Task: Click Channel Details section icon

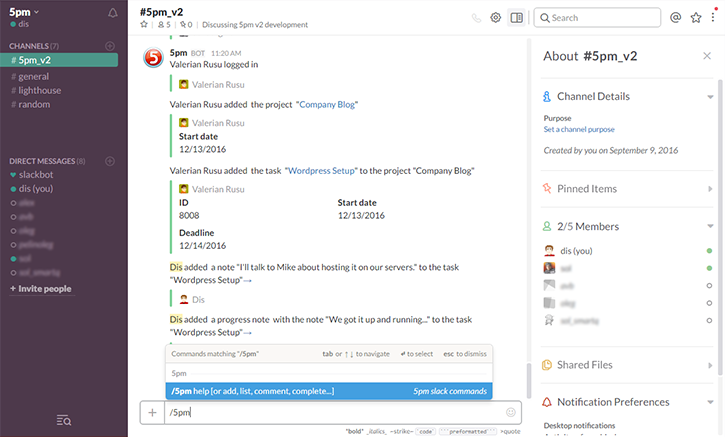Action: [547, 96]
